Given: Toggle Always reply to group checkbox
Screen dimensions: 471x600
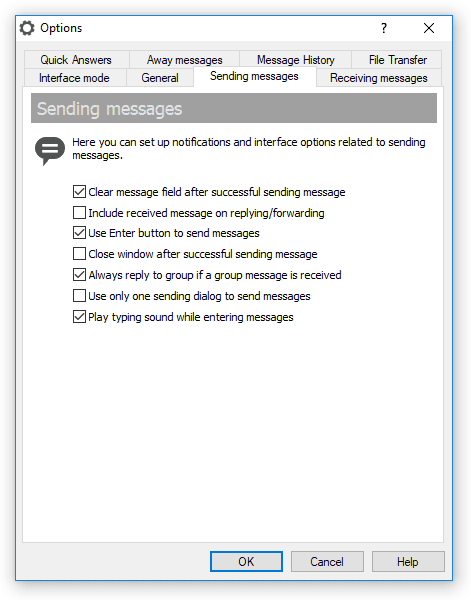Looking at the screenshot, I should coord(79,275).
